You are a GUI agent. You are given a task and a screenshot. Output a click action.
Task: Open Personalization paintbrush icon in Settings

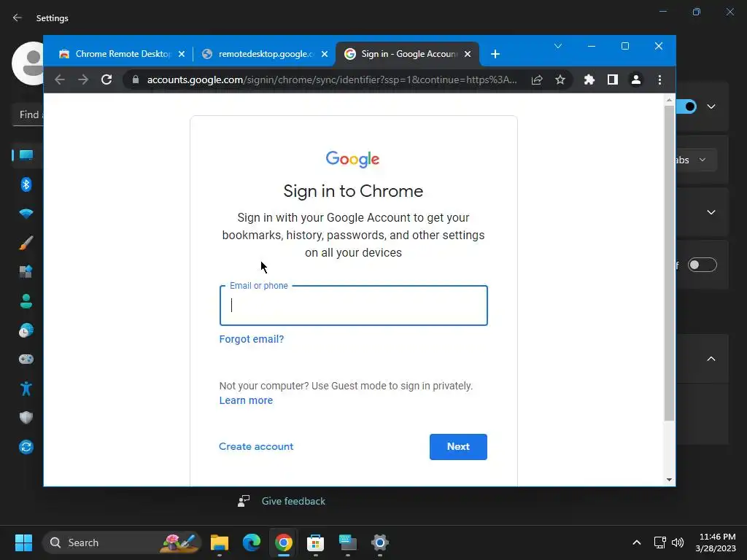point(26,243)
